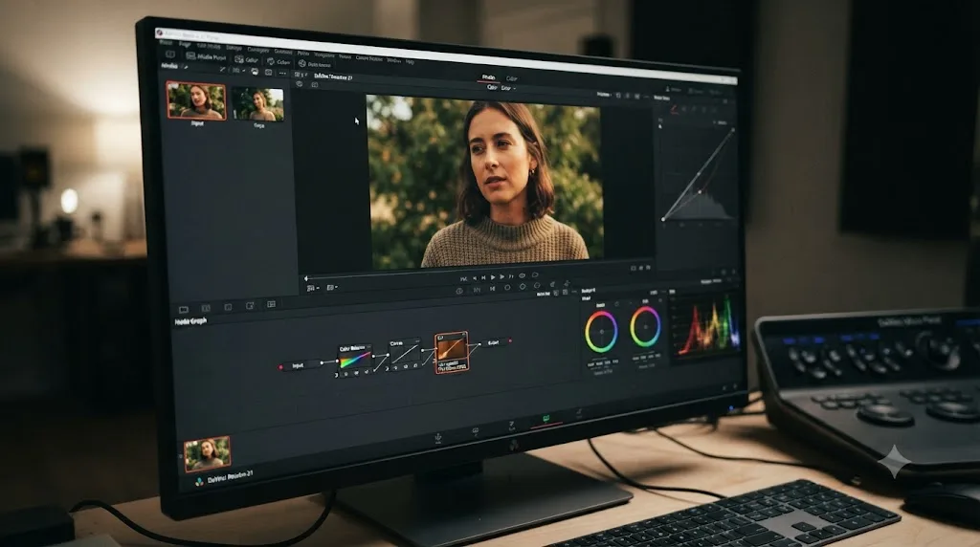Open the Help menu

[410, 62]
